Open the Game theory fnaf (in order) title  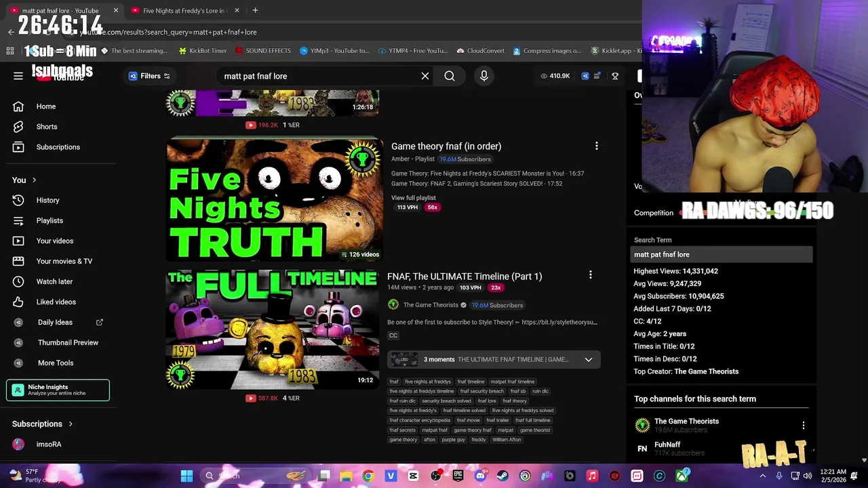[446, 146]
